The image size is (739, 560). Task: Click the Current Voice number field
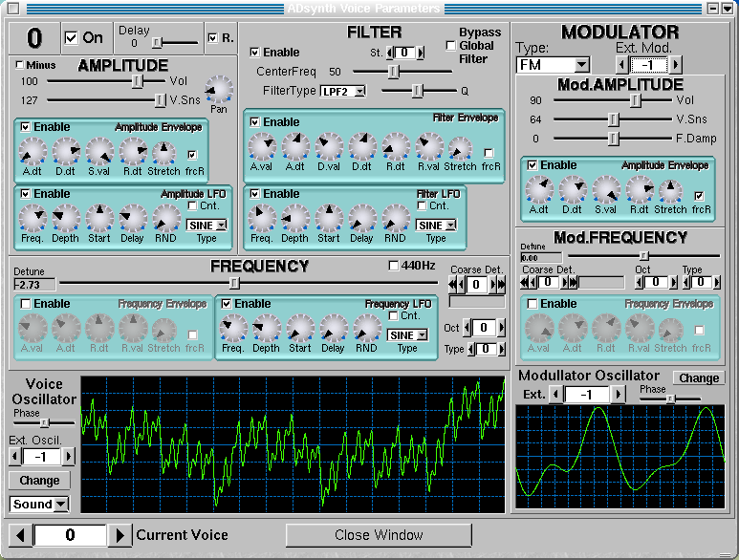[x=70, y=535]
